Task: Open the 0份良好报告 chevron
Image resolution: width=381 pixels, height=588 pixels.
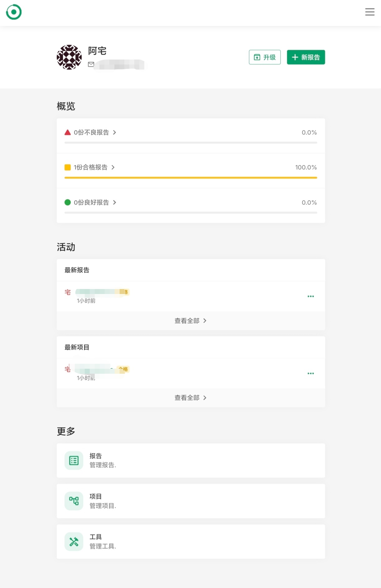Action: [115, 202]
